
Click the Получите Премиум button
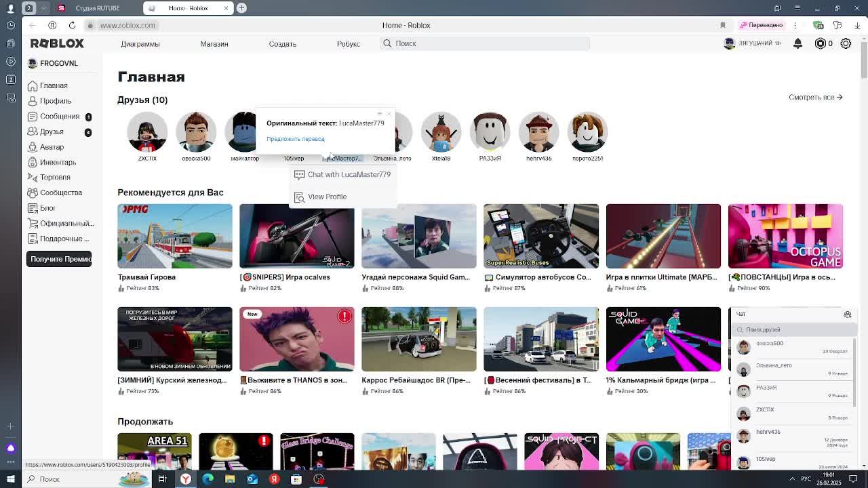point(59,259)
